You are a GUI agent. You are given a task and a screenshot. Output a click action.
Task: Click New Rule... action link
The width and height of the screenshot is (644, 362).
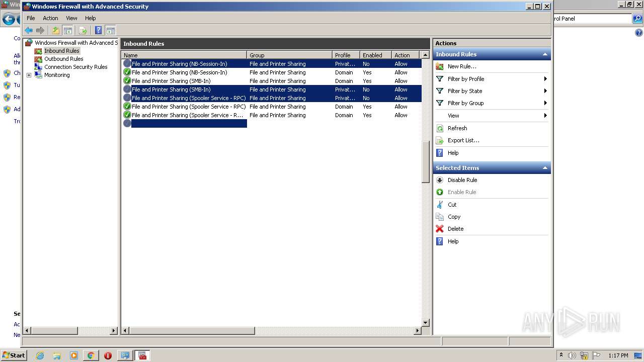point(462,66)
